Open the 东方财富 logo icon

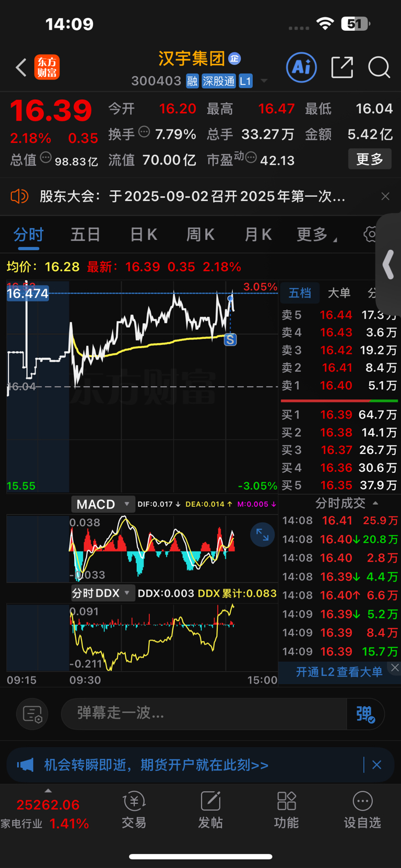click(x=47, y=67)
